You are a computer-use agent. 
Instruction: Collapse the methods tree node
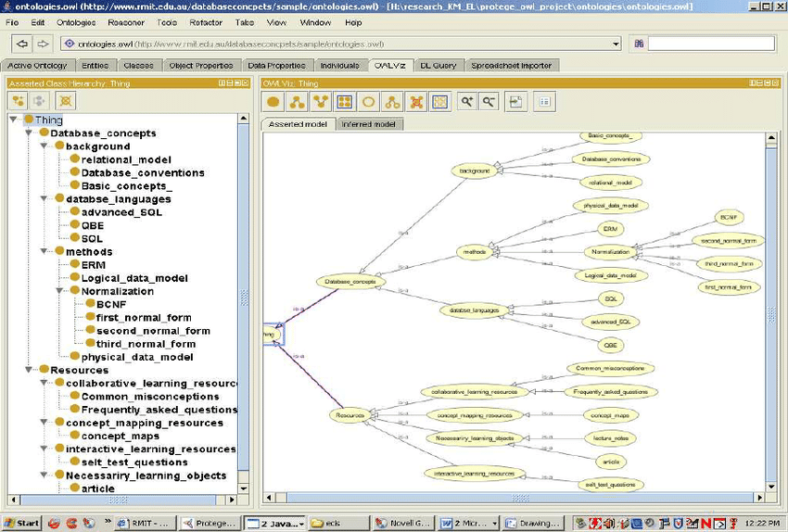(x=44, y=251)
